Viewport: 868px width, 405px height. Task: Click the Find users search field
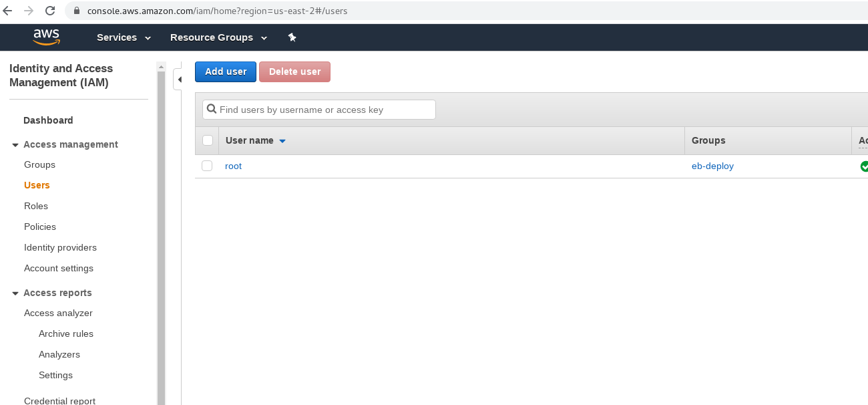(319, 110)
